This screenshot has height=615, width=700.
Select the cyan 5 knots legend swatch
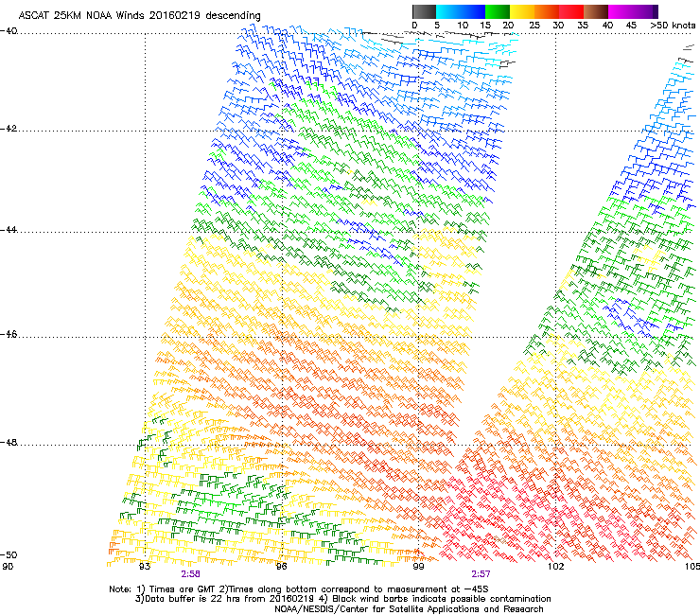click(448, 11)
